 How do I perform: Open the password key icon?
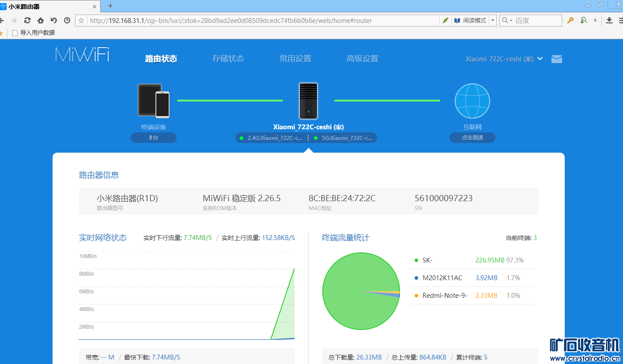pos(570,20)
